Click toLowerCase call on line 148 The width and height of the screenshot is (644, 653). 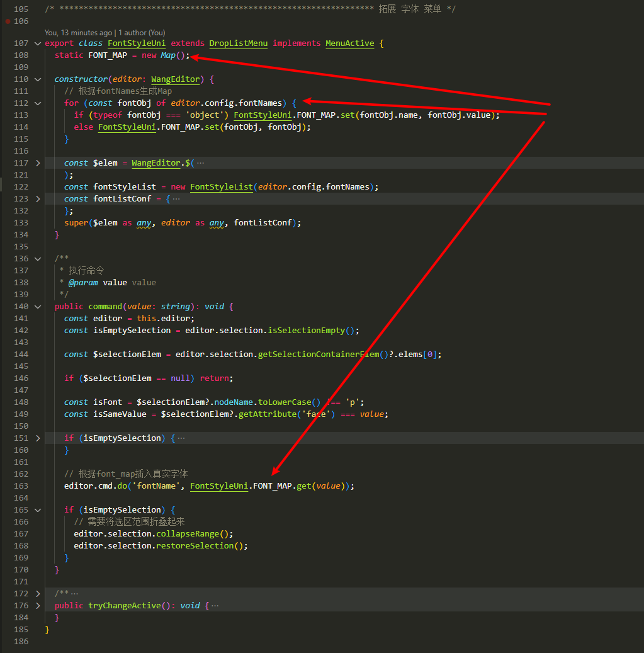point(285,402)
